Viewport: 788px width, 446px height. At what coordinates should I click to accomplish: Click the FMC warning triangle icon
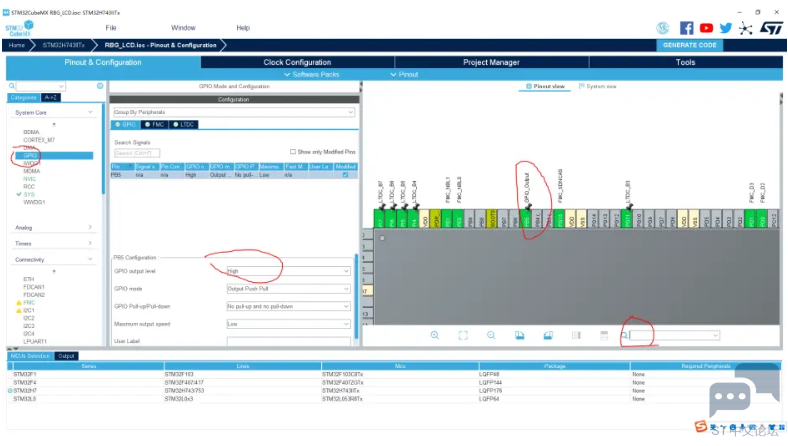coord(19,303)
